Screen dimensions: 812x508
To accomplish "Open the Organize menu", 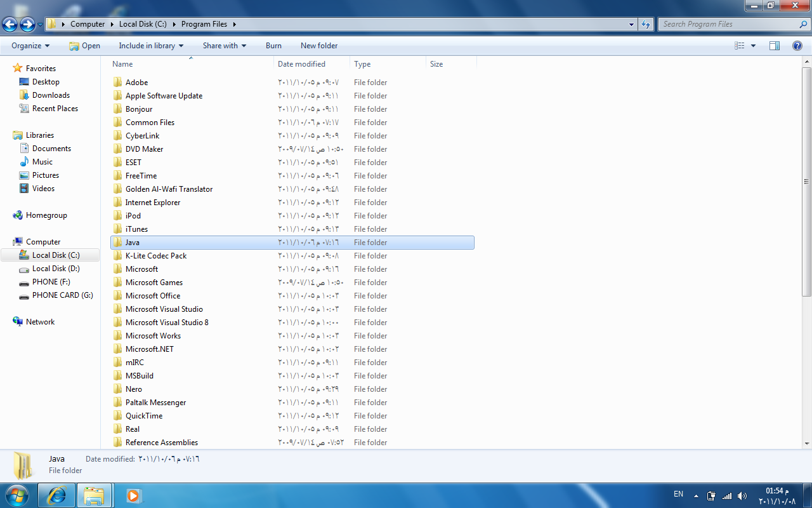I will pyautogui.click(x=30, y=46).
